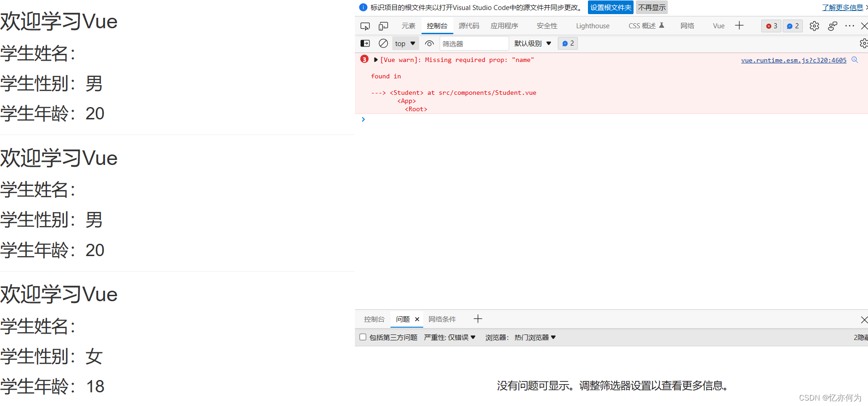Viewport: 868px width, 406px height.
Task: Click the console prompt chevron
Action: [x=363, y=119]
